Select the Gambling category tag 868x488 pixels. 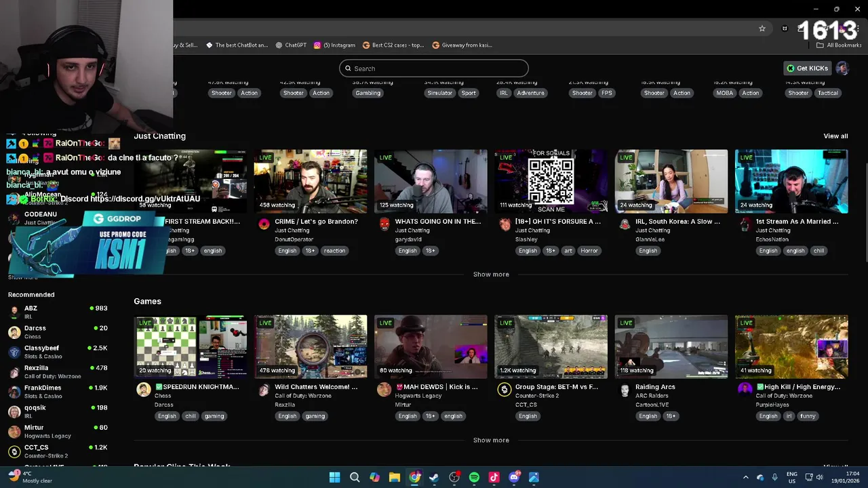368,93
